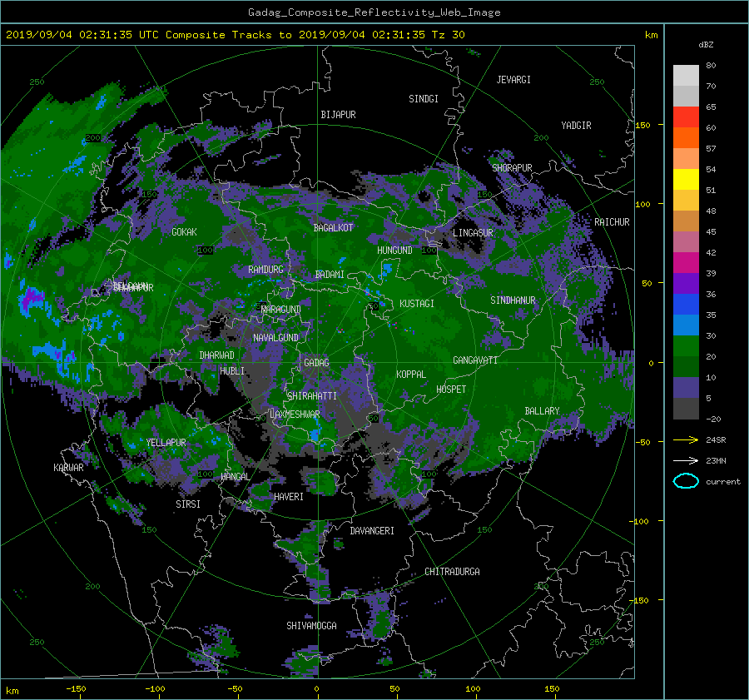Click the RAMDURG city label

(265, 270)
